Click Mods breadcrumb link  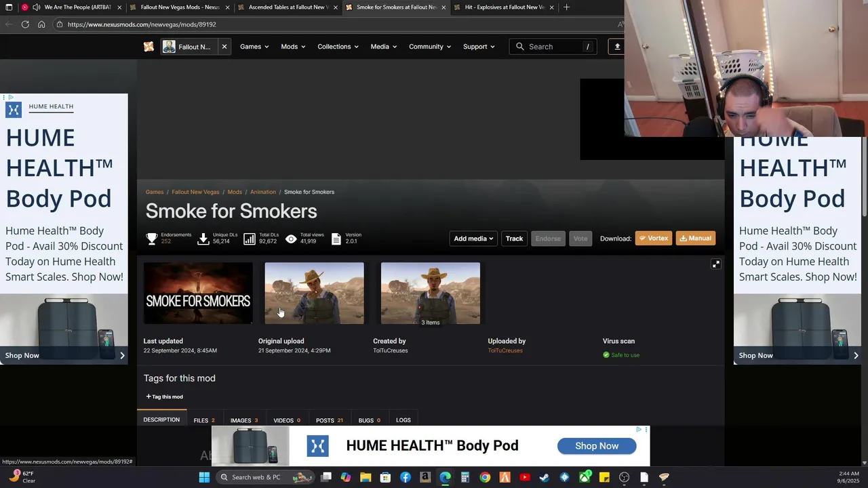[235, 192]
